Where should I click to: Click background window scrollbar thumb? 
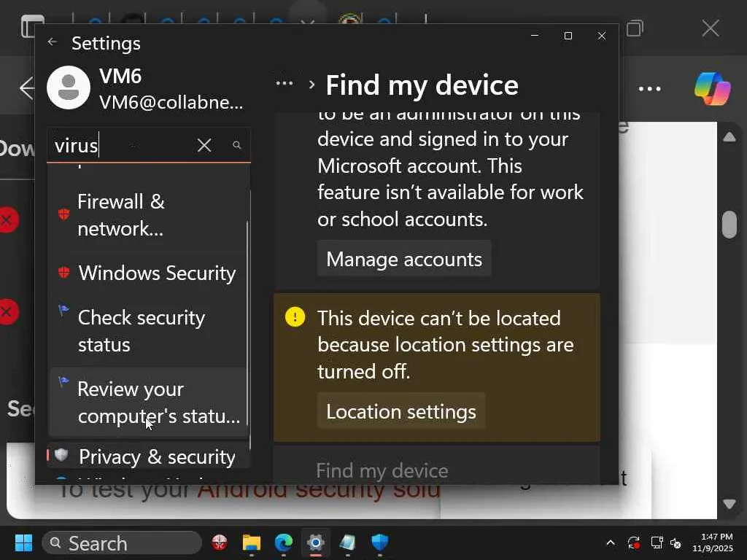[x=729, y=225]
